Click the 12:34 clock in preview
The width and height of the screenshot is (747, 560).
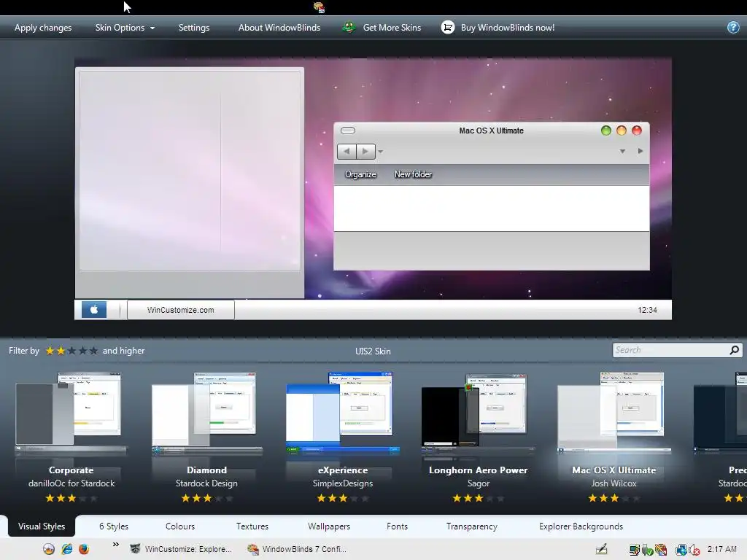click(648, 310)
